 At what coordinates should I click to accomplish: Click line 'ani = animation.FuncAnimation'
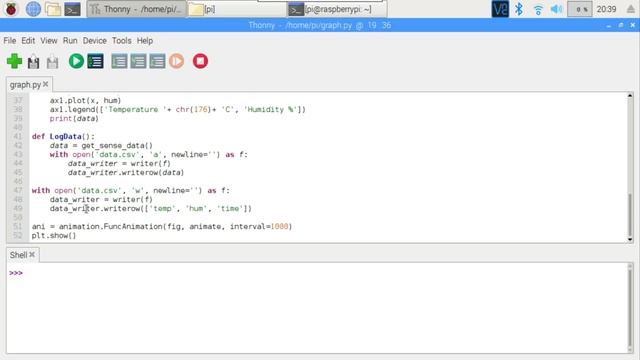point(162,226)
